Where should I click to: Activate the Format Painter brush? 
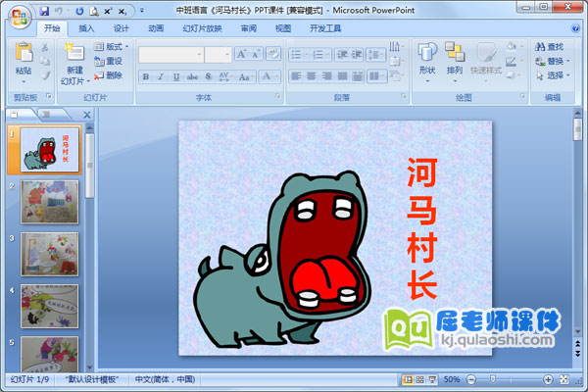[x=45, y=75]
